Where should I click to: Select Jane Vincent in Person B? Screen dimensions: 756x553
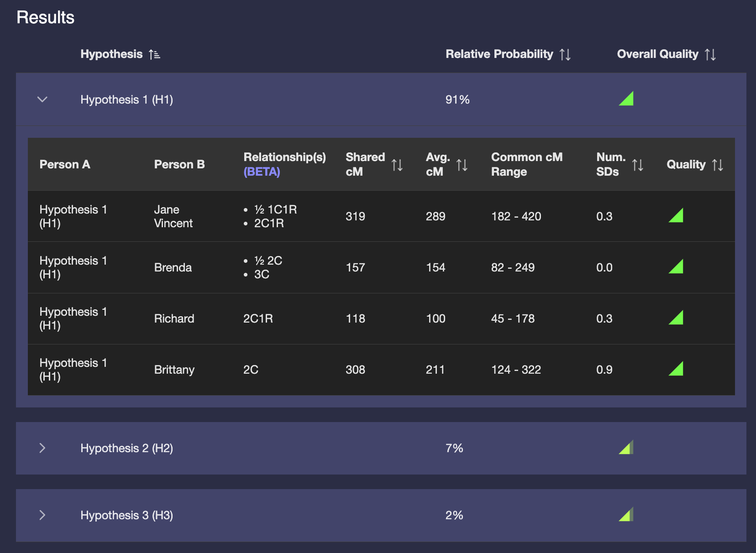pyautogui.click(x=173, y=216)
